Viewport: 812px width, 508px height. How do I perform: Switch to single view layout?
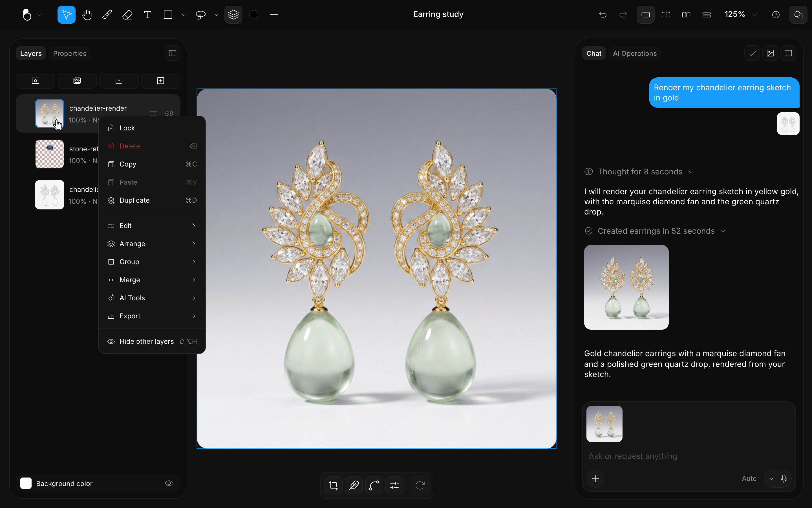[646, 15]
